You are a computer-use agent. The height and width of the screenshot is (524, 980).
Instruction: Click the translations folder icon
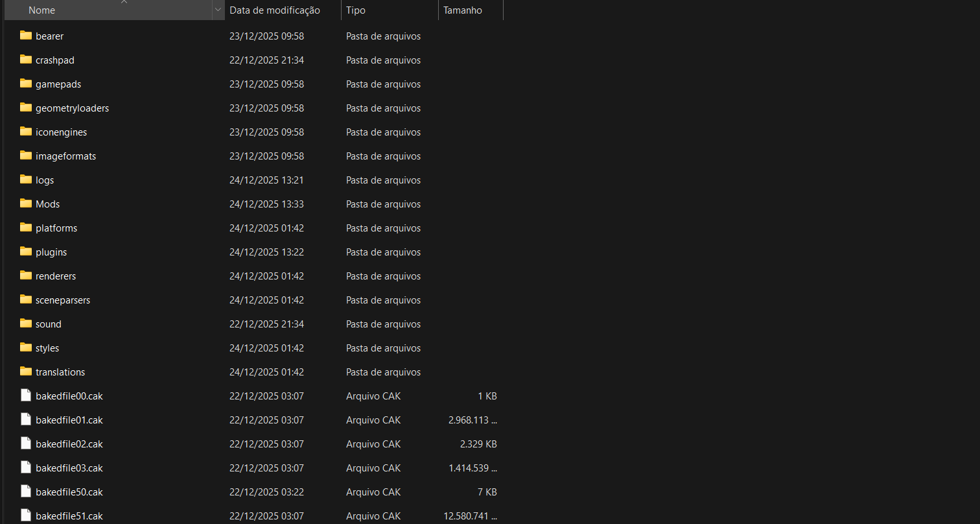[26, 372]
